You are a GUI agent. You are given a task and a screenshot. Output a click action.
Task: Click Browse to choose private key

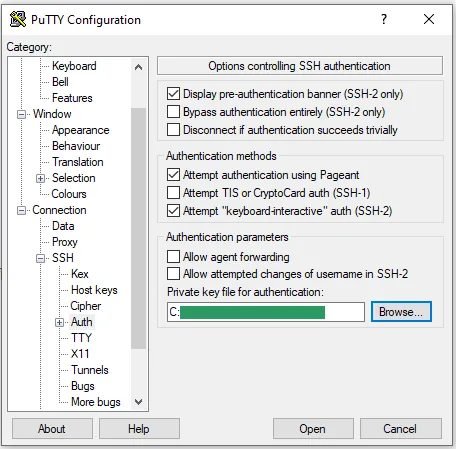click(x=401, y=312)
